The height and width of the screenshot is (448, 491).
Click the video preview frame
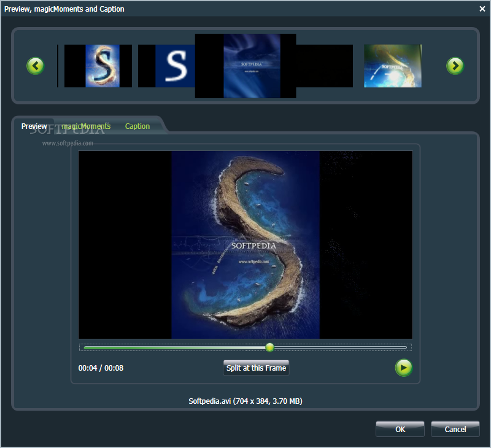click(x=245, y=245)
